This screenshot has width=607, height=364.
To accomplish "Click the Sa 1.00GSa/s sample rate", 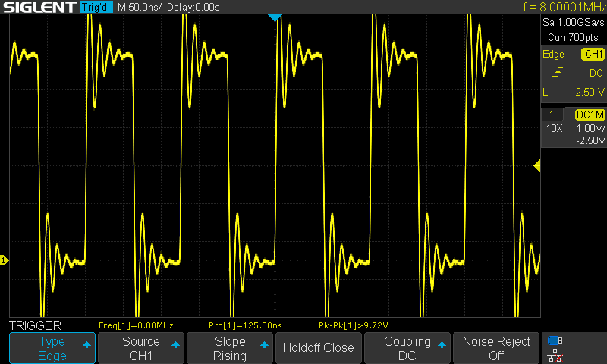I will tap(574, 23).
